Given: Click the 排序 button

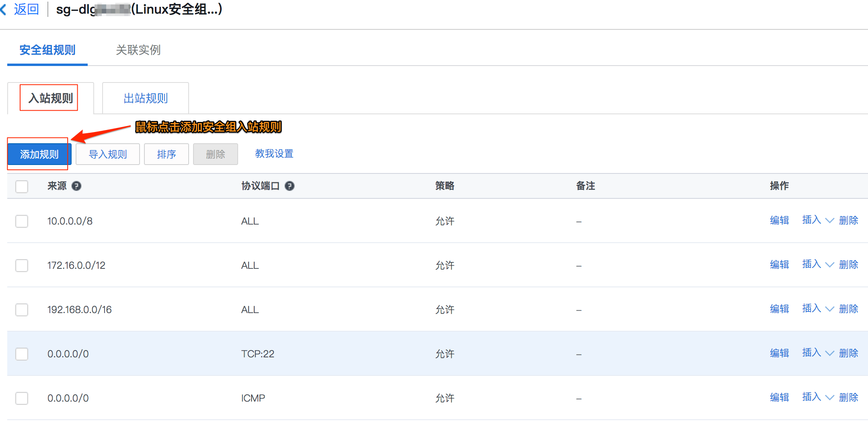Looking at the screenshot, I should (x=167, y=154).
